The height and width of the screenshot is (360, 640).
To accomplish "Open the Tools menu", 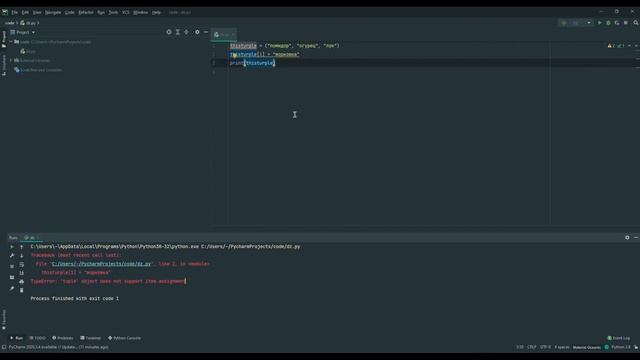I will 113,12.
